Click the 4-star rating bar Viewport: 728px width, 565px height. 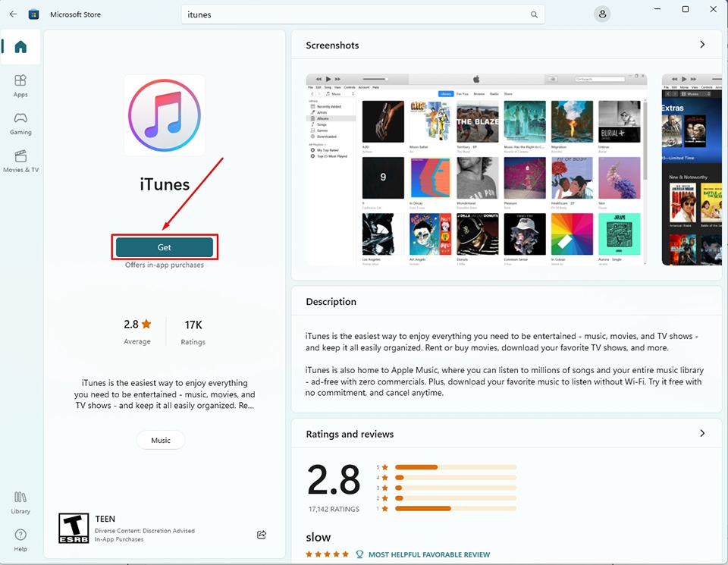tap(456, 477)
